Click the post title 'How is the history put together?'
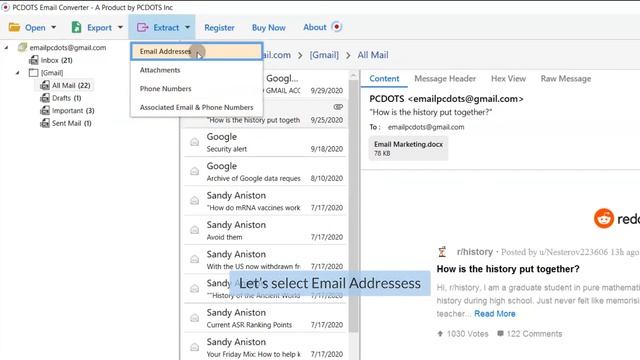The image size is (640, 360). tap(508, 269)
